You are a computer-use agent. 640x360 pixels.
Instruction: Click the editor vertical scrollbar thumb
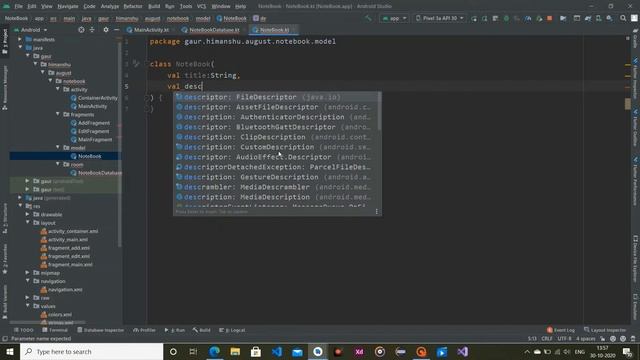click(x=628, y=103)
